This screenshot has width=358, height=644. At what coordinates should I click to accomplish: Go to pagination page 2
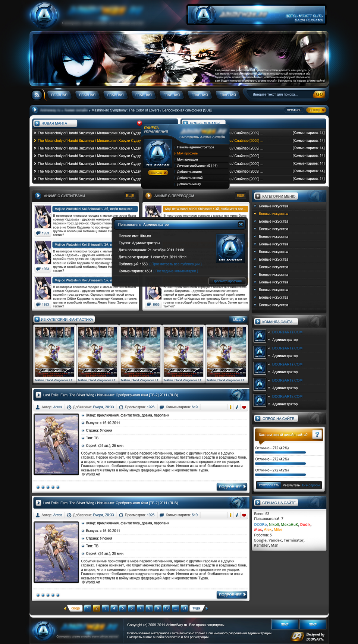[x=96, y=608]
